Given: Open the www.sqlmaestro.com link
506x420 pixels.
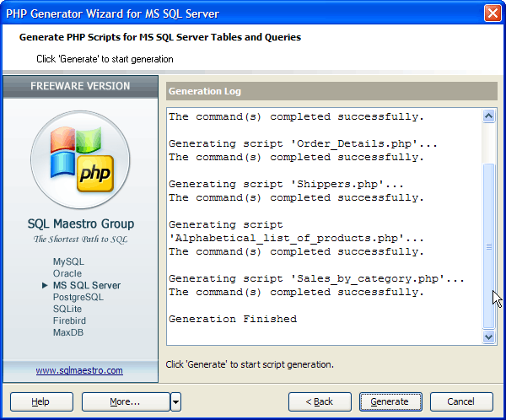Looking at the screenshot, I should pos(79,370).
